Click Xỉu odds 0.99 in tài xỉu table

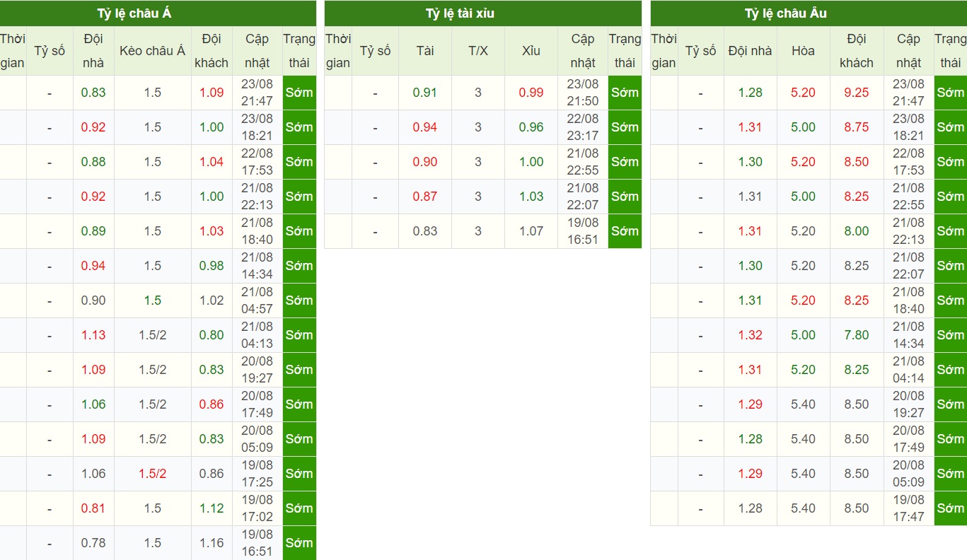pyautogui.click(x=531, y=93)
